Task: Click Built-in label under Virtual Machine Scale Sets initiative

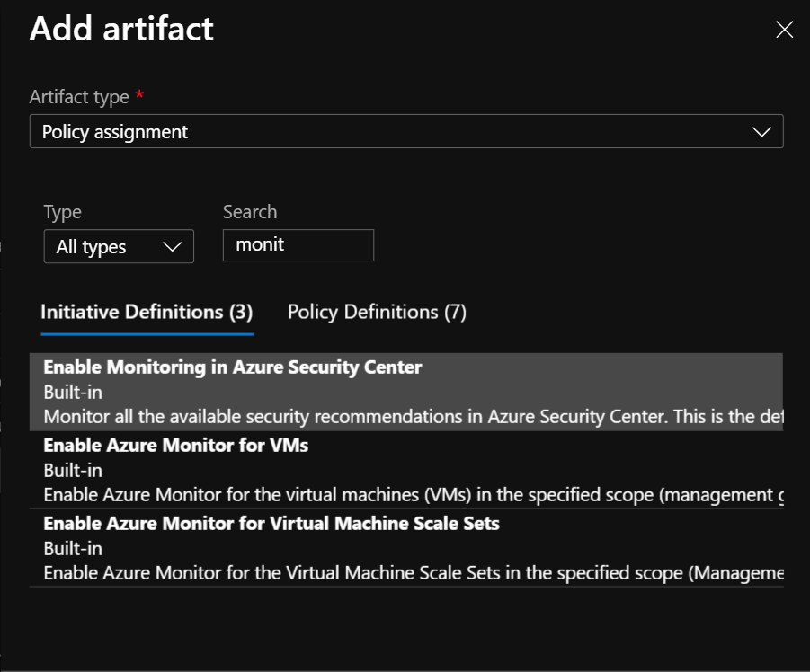Action: [x=73, y=548]
